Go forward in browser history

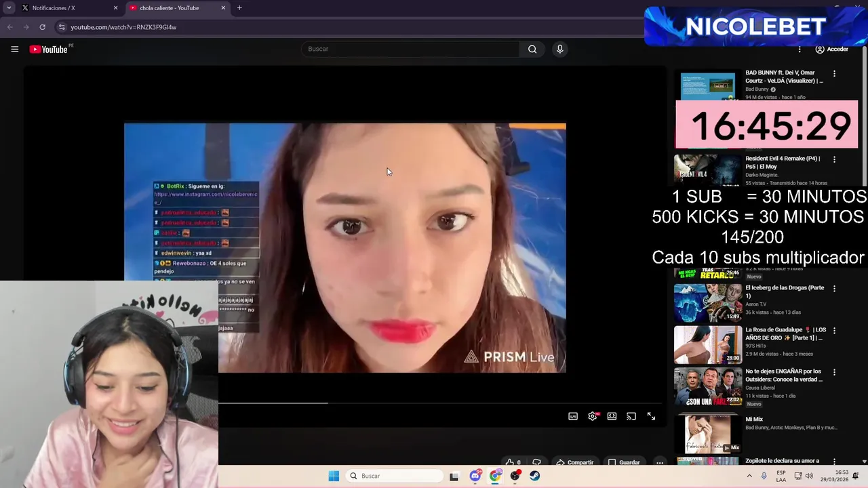pyautogui.click(x=26, y=27)
